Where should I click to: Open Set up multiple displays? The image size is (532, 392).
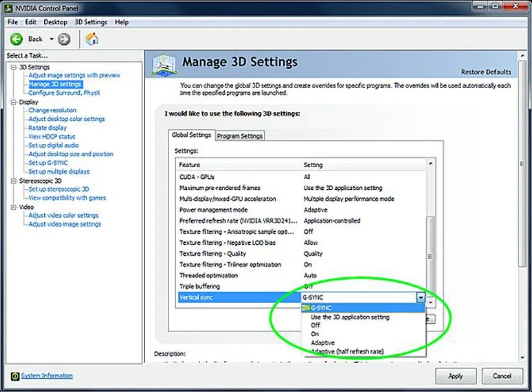click(x=59, y=172)
